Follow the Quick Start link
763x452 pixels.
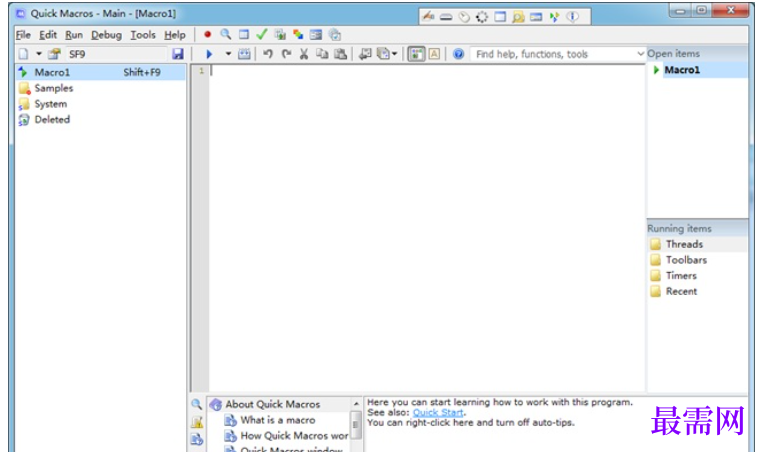coord(438,413)
